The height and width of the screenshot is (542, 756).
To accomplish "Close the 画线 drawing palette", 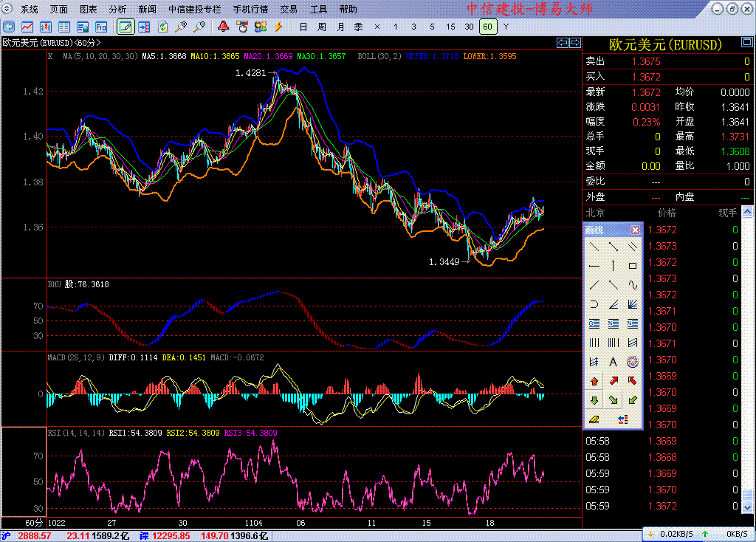I will [635, 230].
